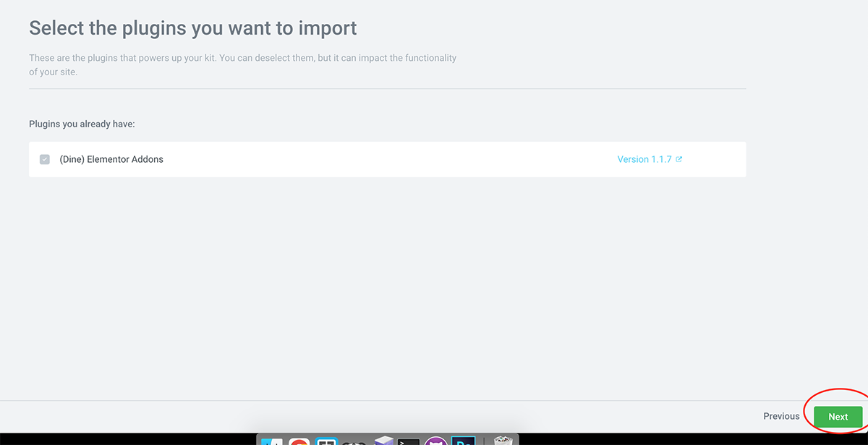The width and height of the screenshot is (868, 445).
Task: Toggle the (Dine) Elementor Addons checkbox
Action: [x=45, y=159]
